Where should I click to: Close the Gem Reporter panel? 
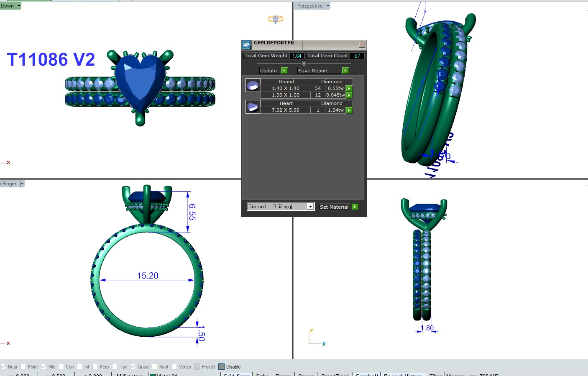click(x=362, y=44)
